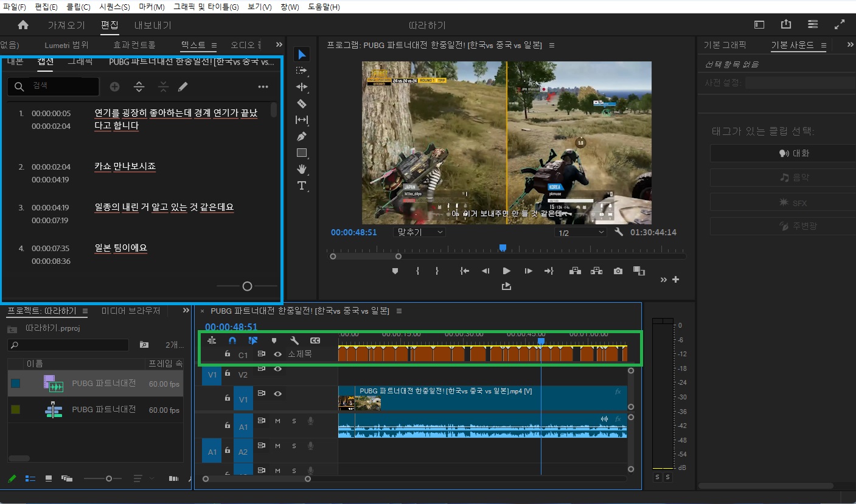856x504 pixels.
Task: Click the comparison view icon
Action: tap(639, 271)
